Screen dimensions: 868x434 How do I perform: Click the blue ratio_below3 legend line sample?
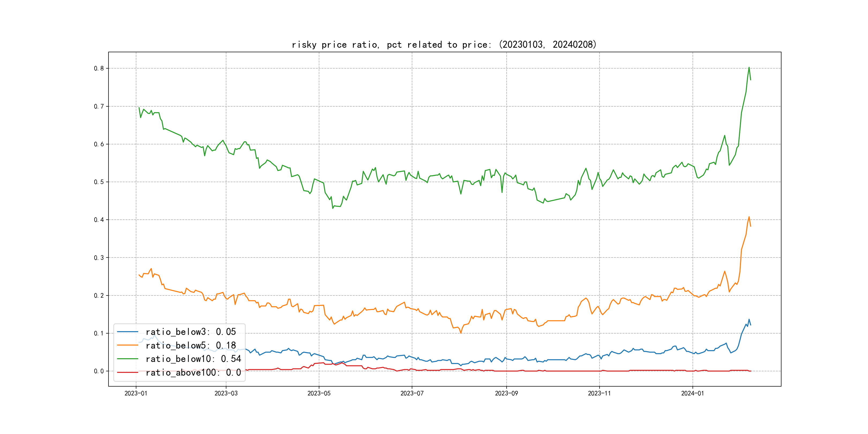tap(127, 332)
